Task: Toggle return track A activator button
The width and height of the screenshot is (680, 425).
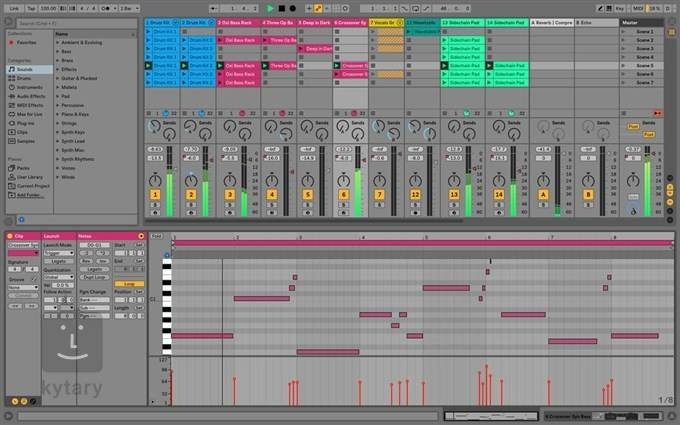Action: point(543,195)
